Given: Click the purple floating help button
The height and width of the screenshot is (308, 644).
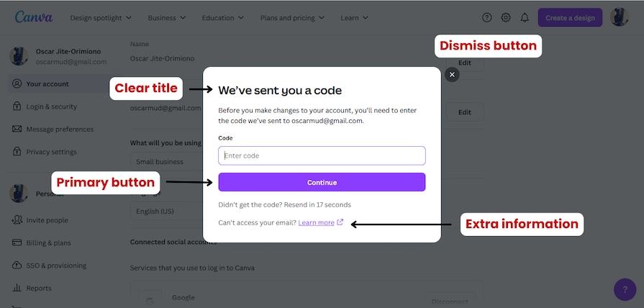Looking at the screenshot, I should coord(625,289).
